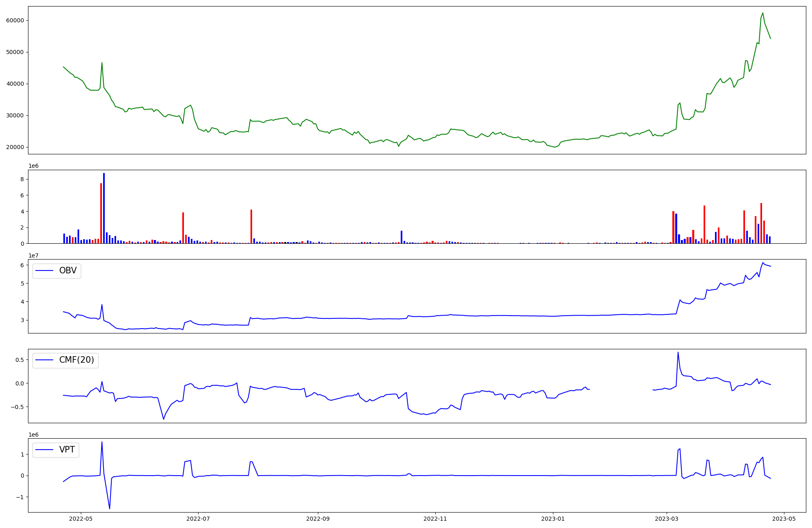Screen dimensions: 812x528
Task: Click the CMF spike peak in March 2023
Action: coord(678,352)
